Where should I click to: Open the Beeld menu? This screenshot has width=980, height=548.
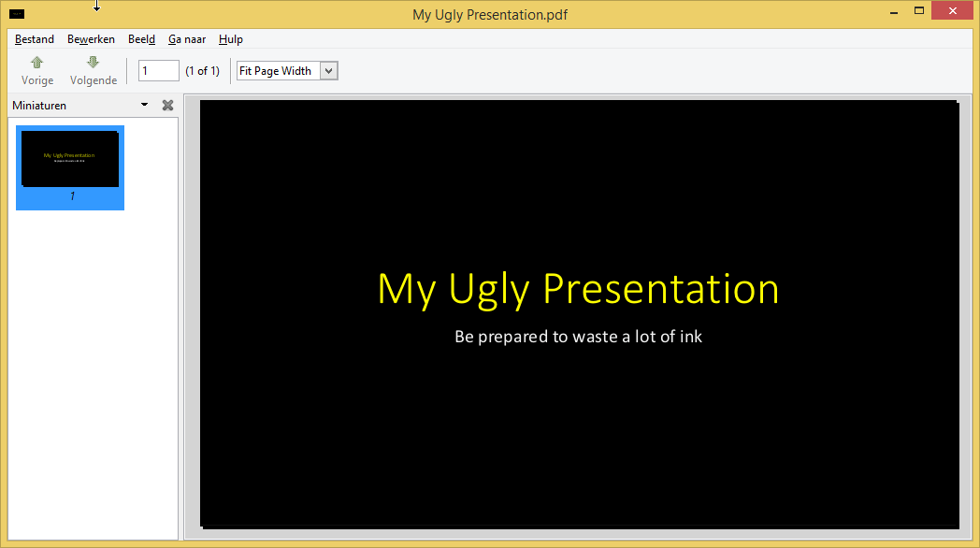click(x=141, y=39)
